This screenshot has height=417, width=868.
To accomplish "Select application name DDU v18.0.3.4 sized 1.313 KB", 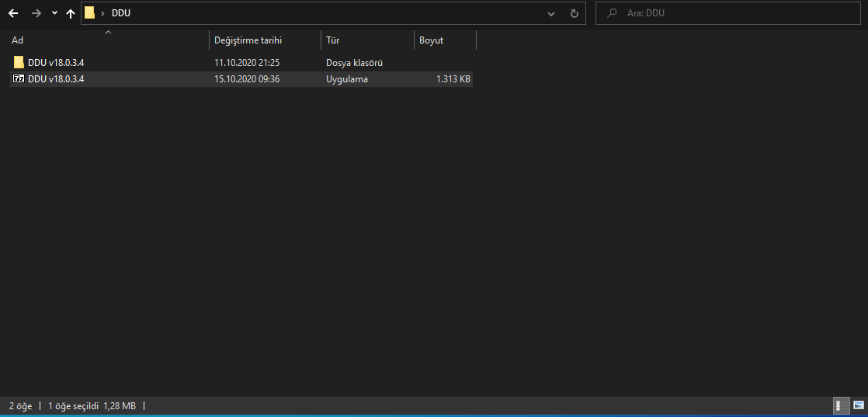I will point(56,79).
